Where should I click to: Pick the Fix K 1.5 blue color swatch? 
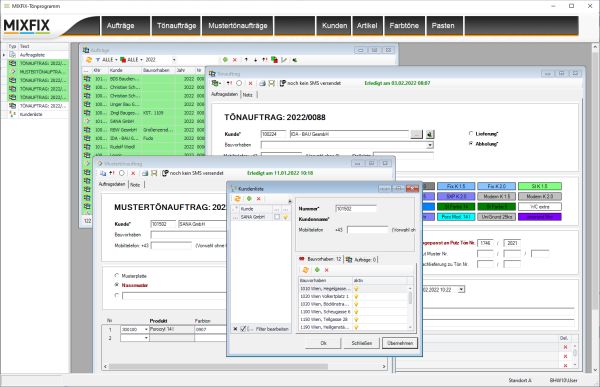456,186
